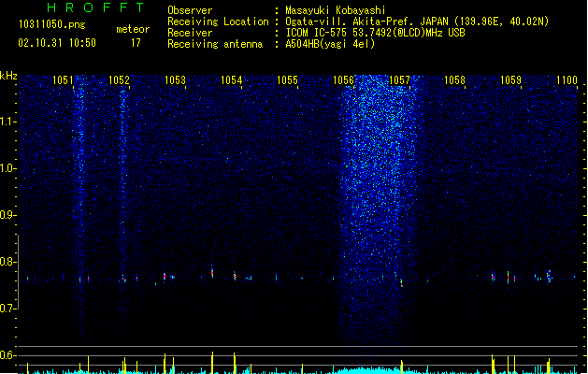Click the 0.7 kHz axis label
The height and width of the screenshot is (374, 588).
coord(8,309)
